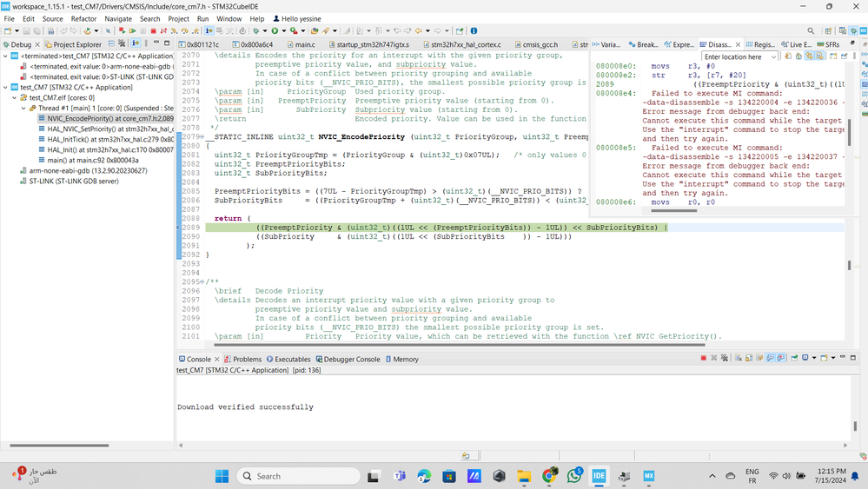The image size is (868, 489).
Task: Click the Console Terminate red square
Action: [704, 358]
